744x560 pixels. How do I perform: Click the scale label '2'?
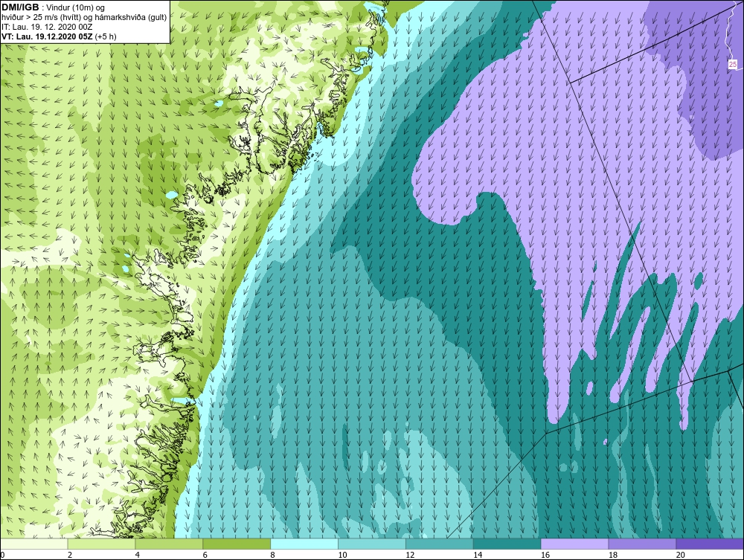70,555
